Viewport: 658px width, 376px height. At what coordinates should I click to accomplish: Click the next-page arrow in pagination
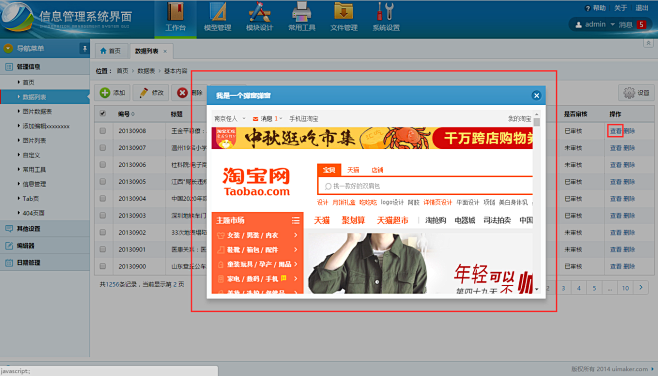pos(641,288)
